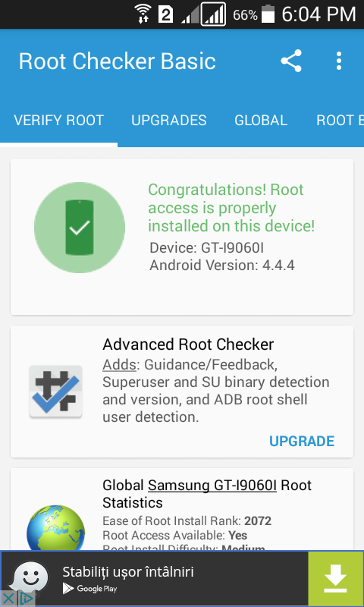Tap the battery indicator in status bar

268,14
